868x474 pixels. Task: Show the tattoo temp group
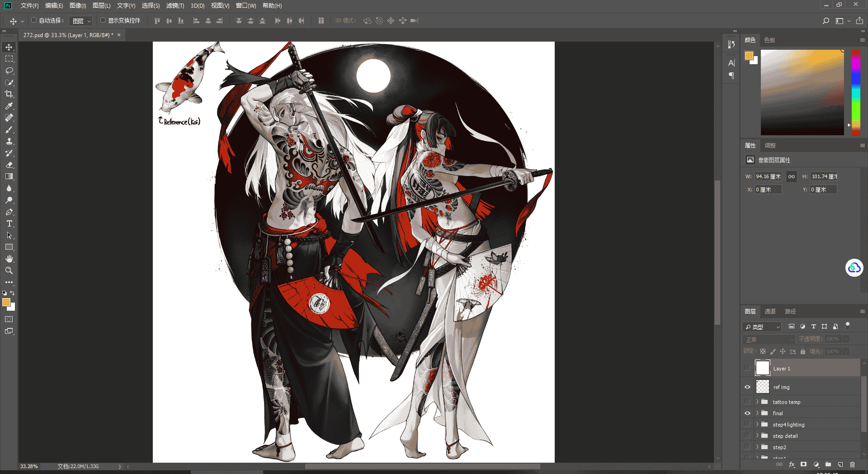(x=747, y=402)
